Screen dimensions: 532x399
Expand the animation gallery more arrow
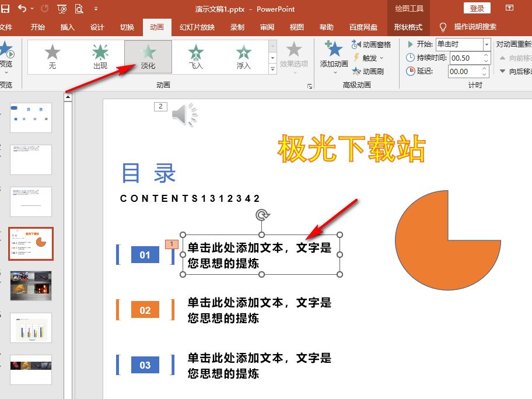[x=272, y=69]
